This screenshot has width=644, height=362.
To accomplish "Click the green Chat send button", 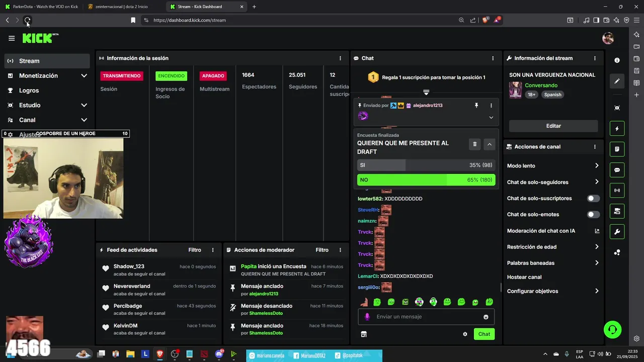I will click(484, 334).
